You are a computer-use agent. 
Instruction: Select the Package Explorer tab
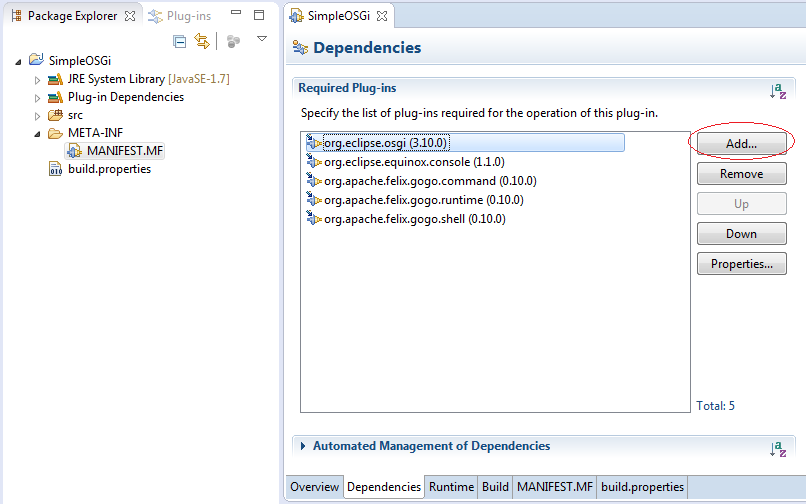(x=73, y=16)
